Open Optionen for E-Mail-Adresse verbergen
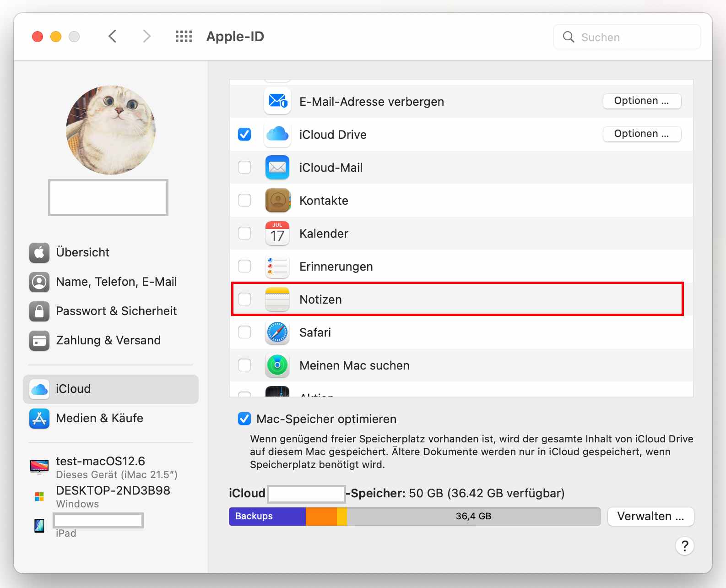The width and height of the screenshot is (726, 588). (x=642, y=101)
